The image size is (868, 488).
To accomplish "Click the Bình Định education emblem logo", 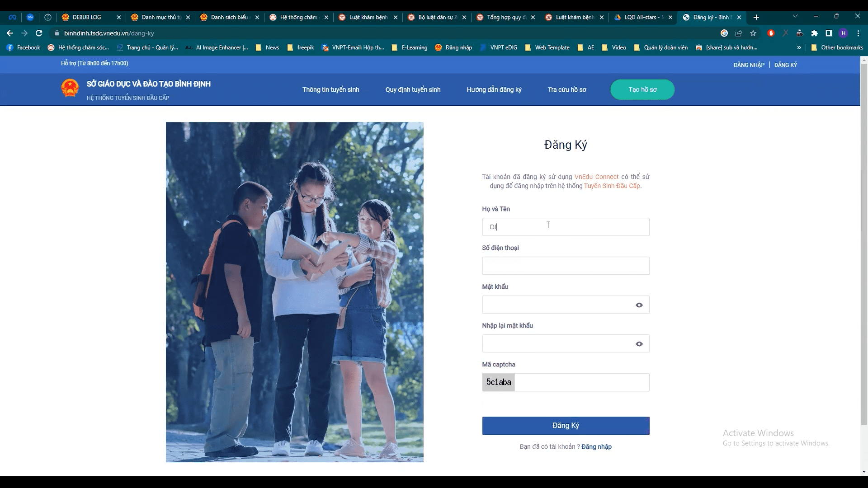I will tap(70, 88).
